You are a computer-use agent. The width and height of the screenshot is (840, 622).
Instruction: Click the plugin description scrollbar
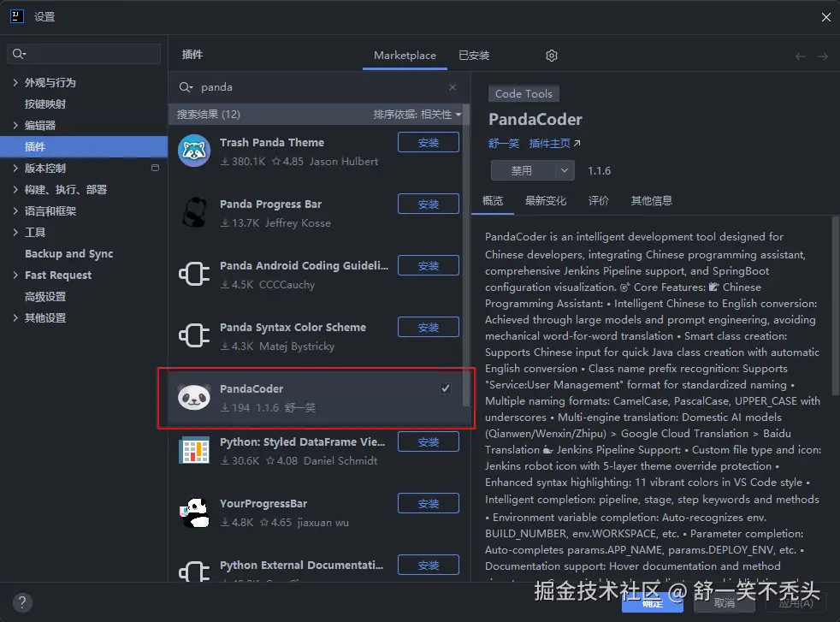tap(835, 305)
